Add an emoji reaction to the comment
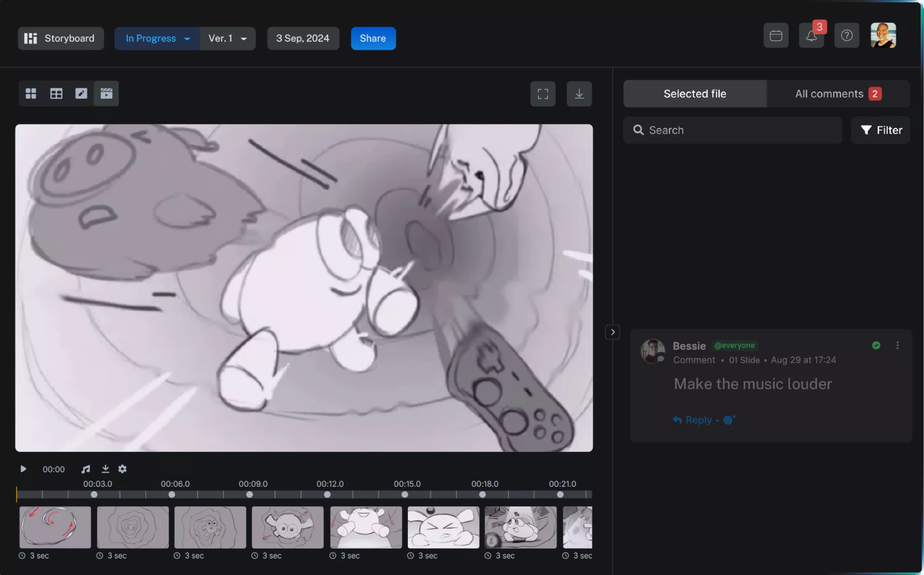 point(729,419)
